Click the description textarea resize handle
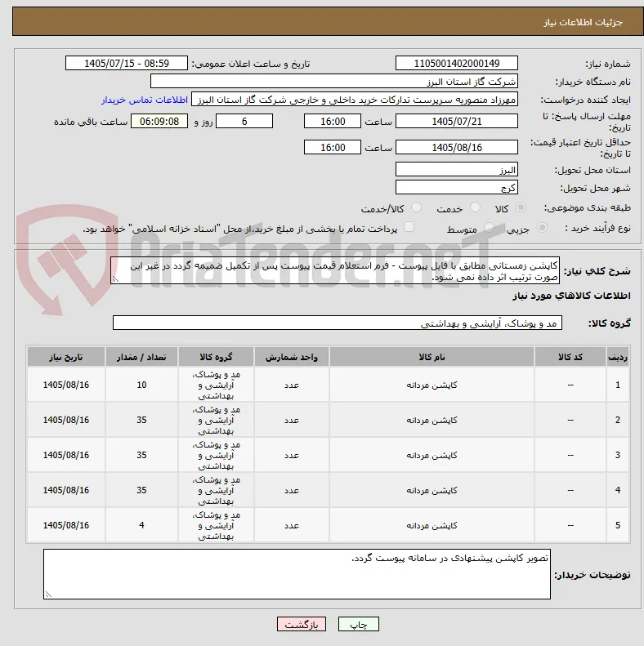Screen dimensions: 644x646 115,279
